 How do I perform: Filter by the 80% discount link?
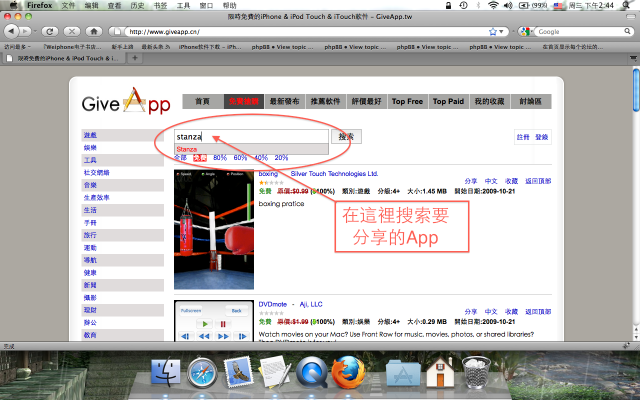pyautogui.click(x=220, y=158)
